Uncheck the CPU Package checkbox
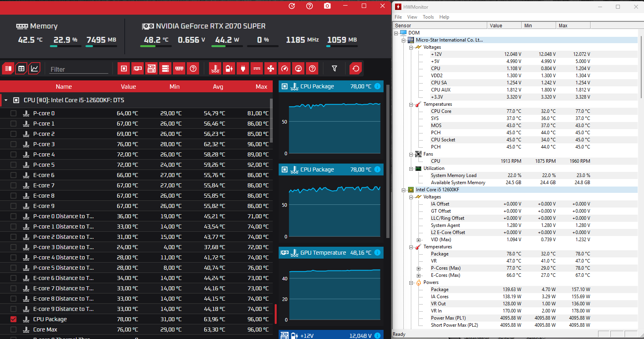The width and height of the screenshot is (644, 339). pos(13,319)
